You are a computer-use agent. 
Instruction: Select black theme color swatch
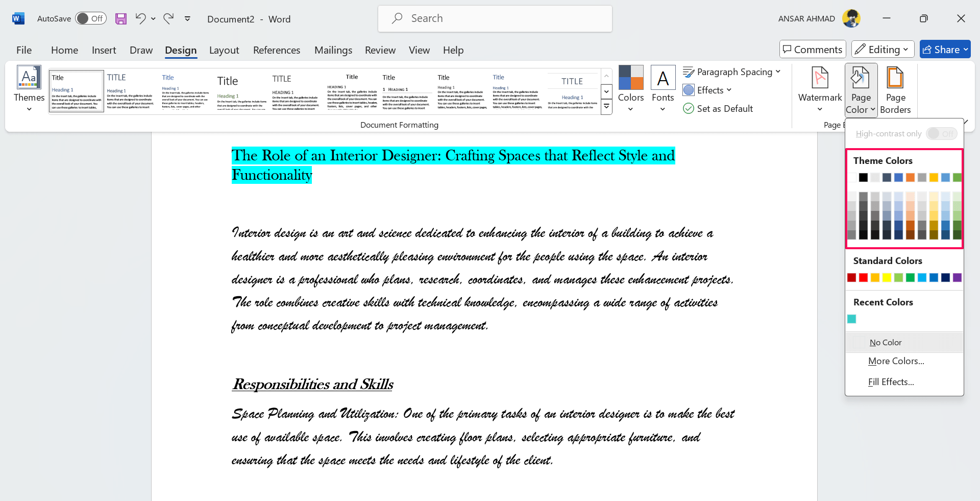(863, 177)
